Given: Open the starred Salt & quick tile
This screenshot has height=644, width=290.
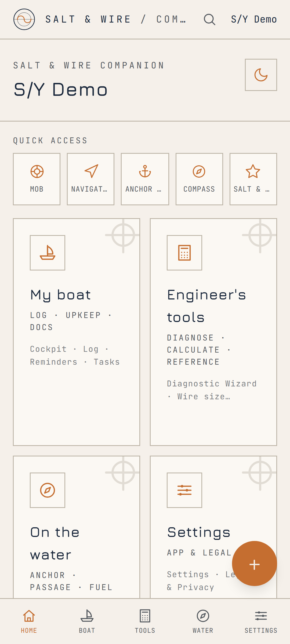Looking at the screenshot, I should coord(253,179).
